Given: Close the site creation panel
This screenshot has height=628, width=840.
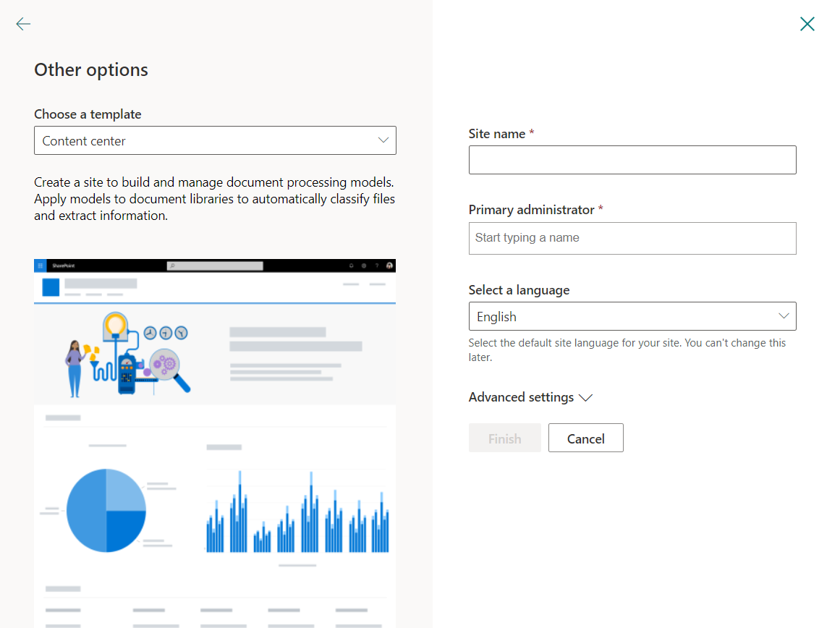Looking at the screenshot, I should pos(807,24).
